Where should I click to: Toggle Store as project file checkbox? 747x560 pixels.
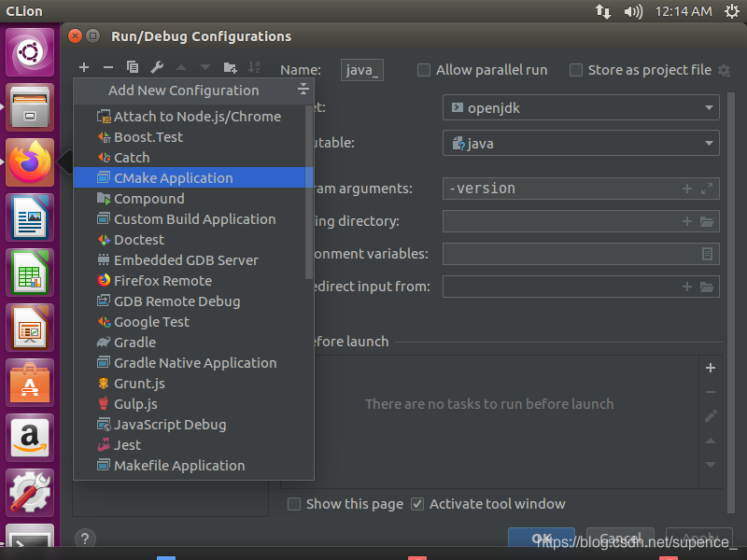click(576, 70)
